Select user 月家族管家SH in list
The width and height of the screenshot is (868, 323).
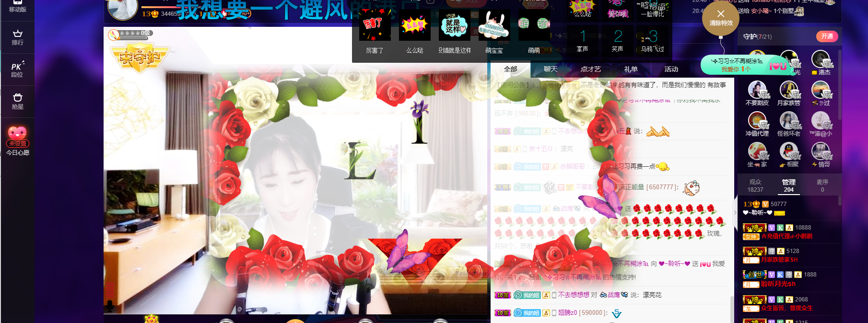[x=779, y=260]
